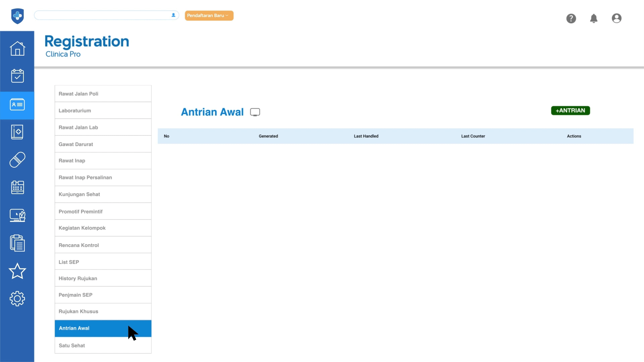Open the user account profile menu
The height and width of the screenshot is (362, 644).
click(x=616, y=18)
